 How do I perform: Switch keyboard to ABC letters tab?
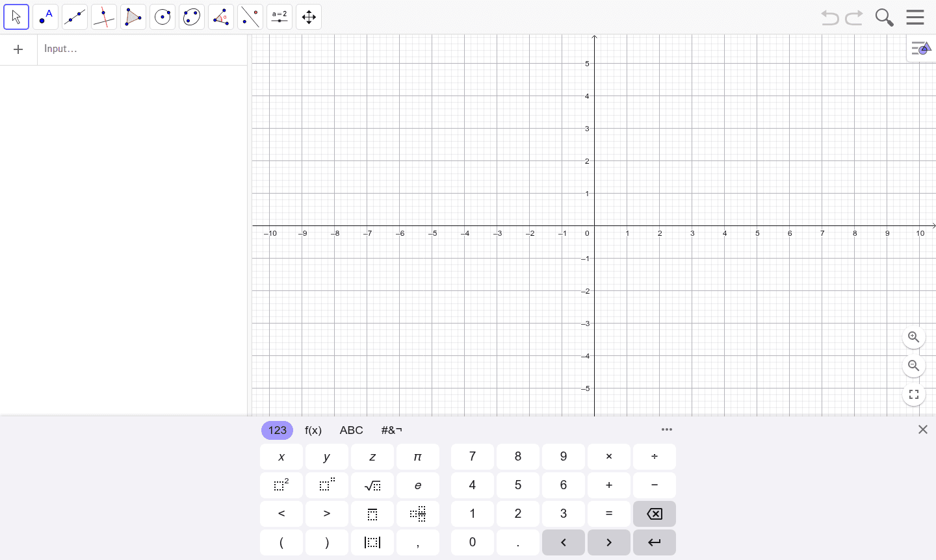click(352, 430)
